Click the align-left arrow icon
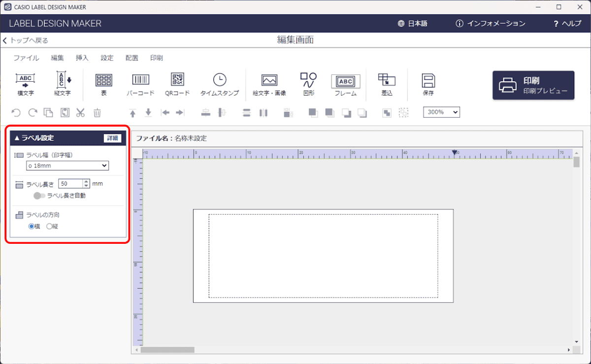591x364 pixels. pyautogui.click(x=165, y=113)
